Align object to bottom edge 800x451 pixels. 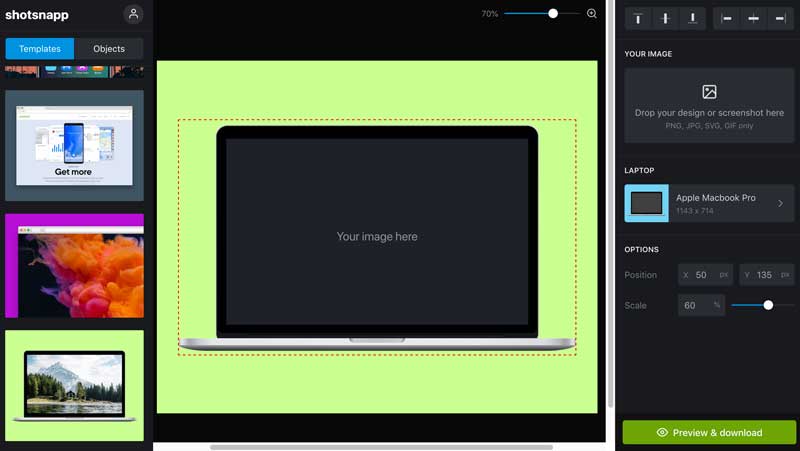coord(692,19)
